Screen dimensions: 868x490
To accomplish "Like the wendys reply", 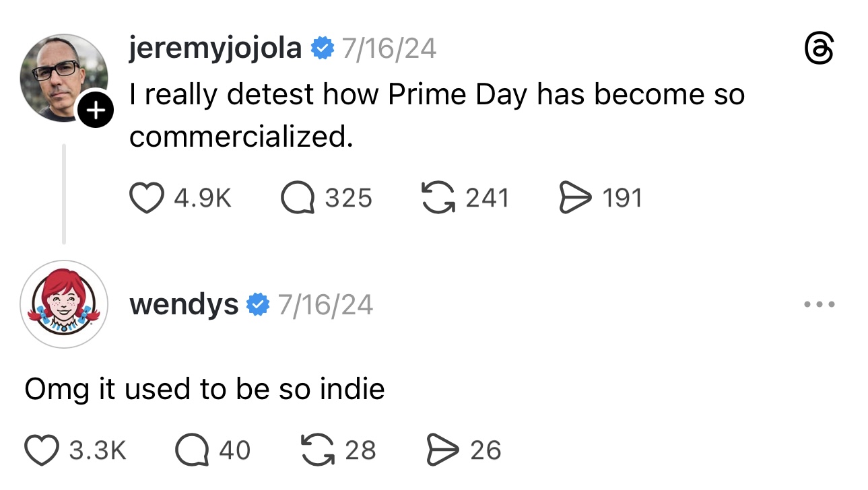I will point(42,450).
